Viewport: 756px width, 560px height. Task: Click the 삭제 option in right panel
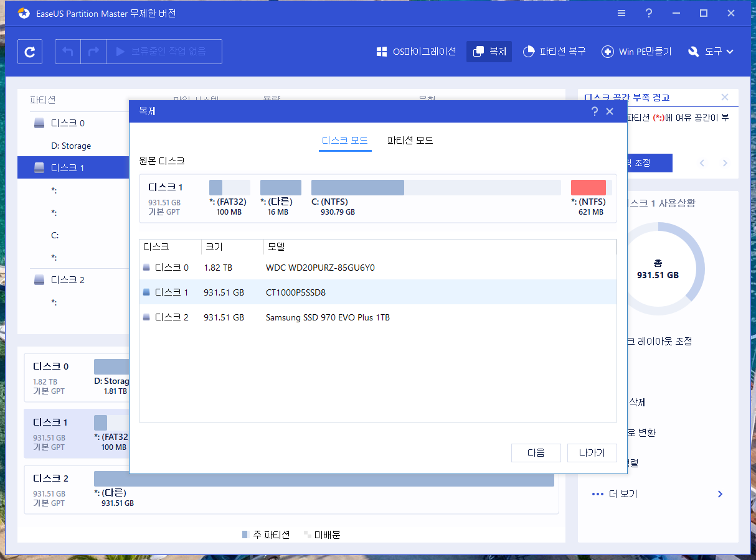637,403
